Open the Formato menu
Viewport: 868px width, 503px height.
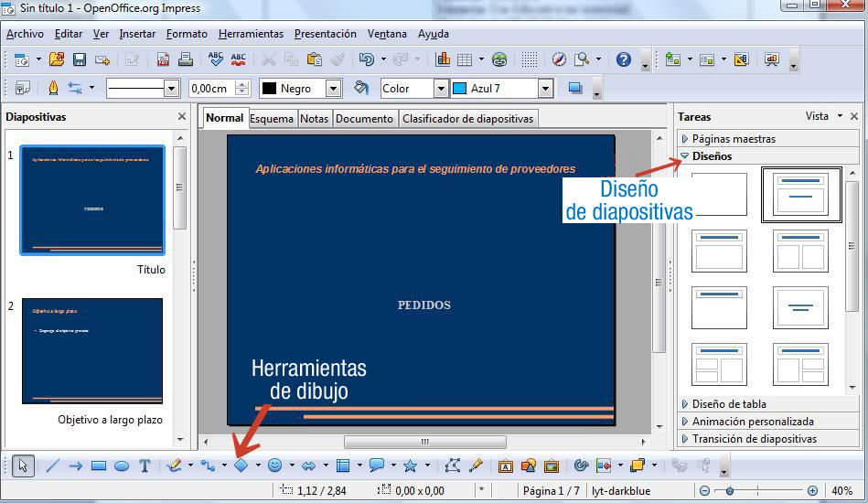(187, 34)
